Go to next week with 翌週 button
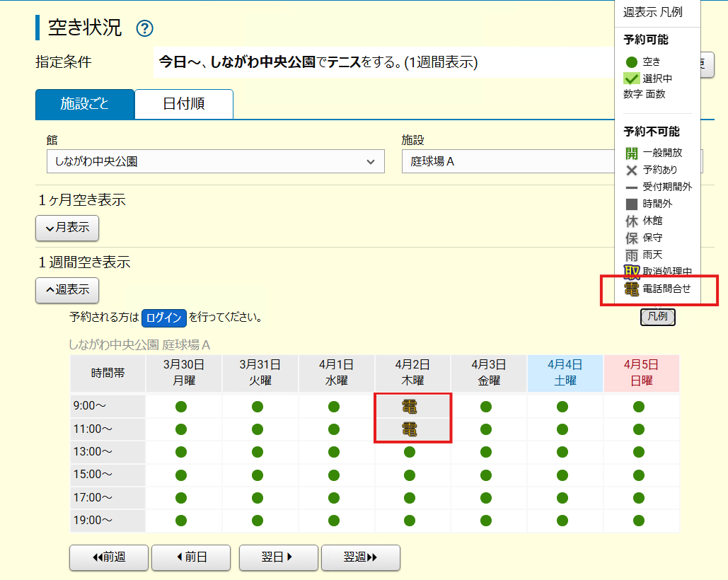728x580 pixels. click(360, 557)
